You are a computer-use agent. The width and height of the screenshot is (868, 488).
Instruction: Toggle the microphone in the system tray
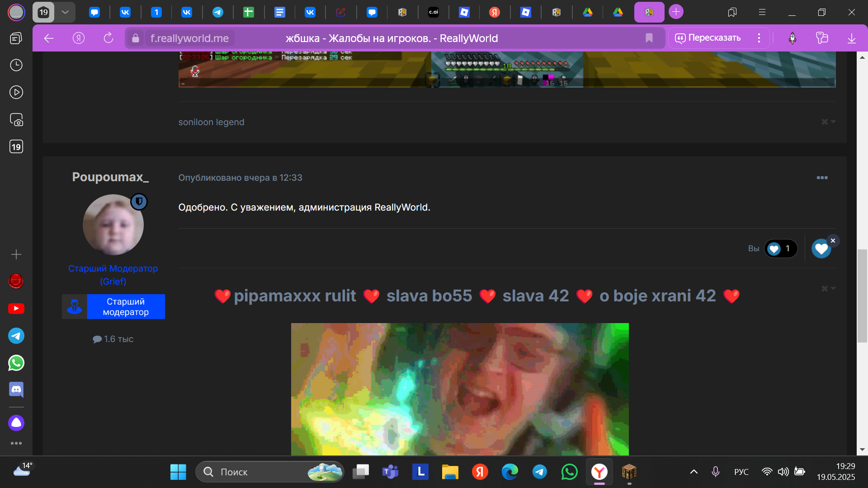coord(715,472)
